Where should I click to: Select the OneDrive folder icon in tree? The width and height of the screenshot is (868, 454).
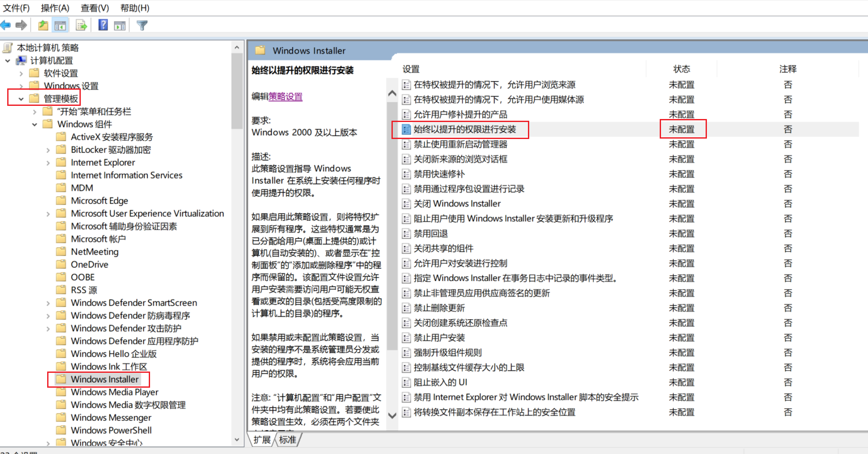pyautogui.click(x=61, y=264)
